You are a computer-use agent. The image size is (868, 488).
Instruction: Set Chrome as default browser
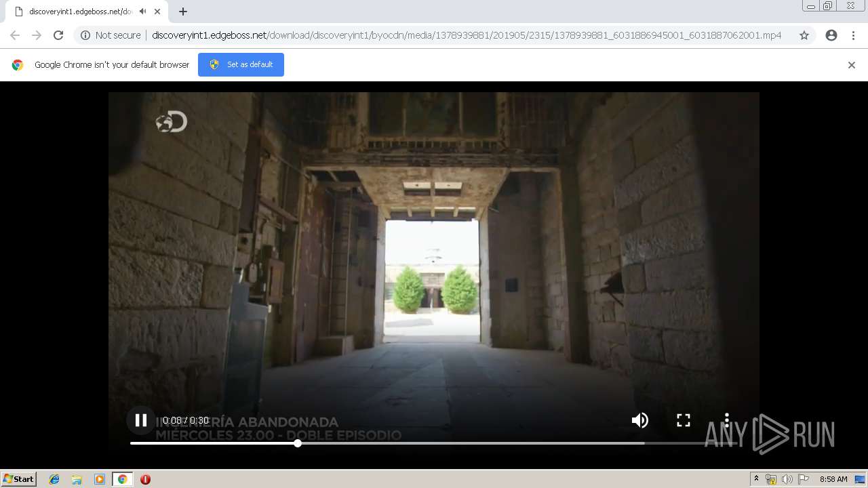point(241,64)
